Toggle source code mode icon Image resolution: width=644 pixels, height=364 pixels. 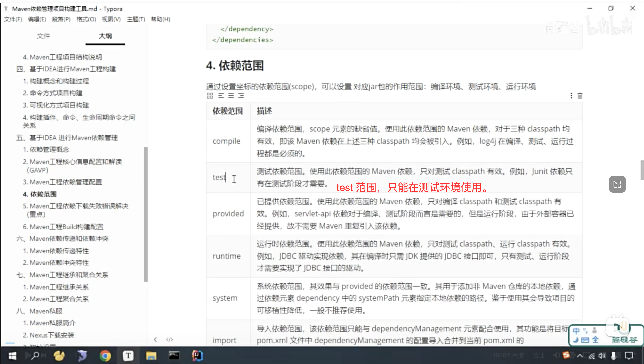tap(169, 340)
